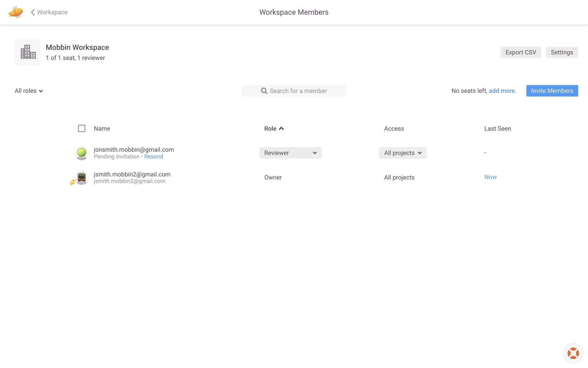The image size is (588, 368).
Task: Click the Export CSV button
Action: click(520, 52)
